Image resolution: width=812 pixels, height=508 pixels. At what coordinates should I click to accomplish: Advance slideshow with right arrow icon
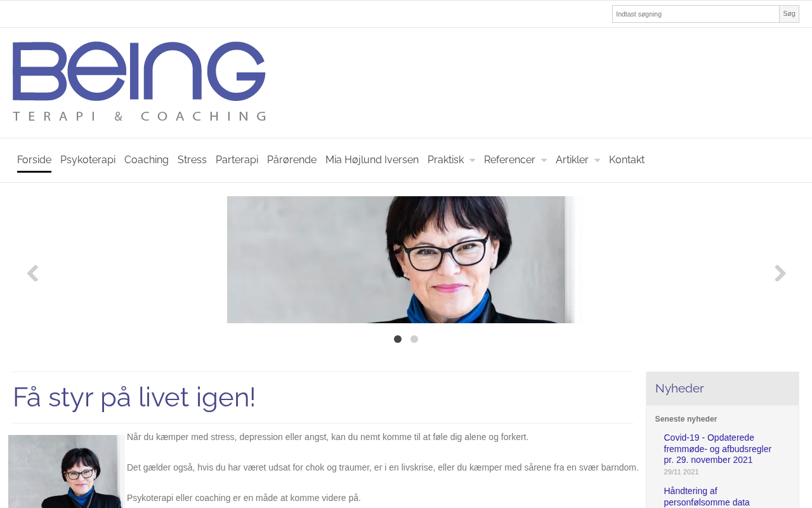click(x=780, y=274)
